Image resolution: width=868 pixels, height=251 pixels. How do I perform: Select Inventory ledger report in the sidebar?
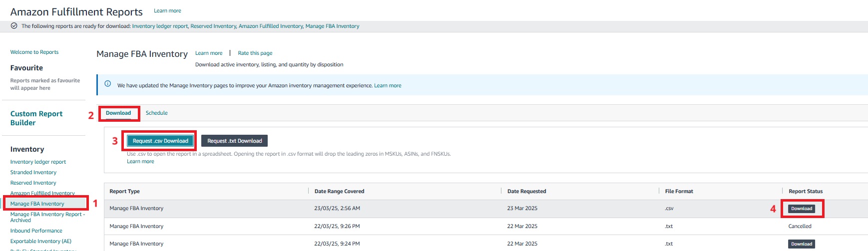[38, 162]
